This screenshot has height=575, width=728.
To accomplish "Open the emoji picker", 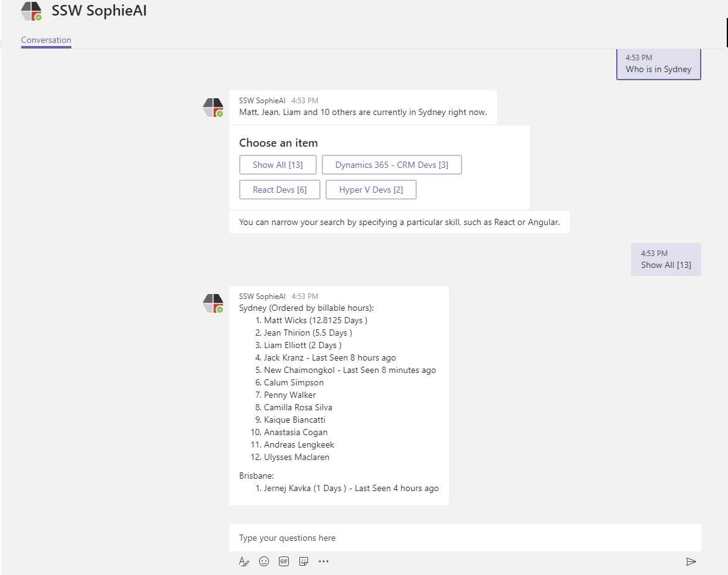I will point(264,561).
